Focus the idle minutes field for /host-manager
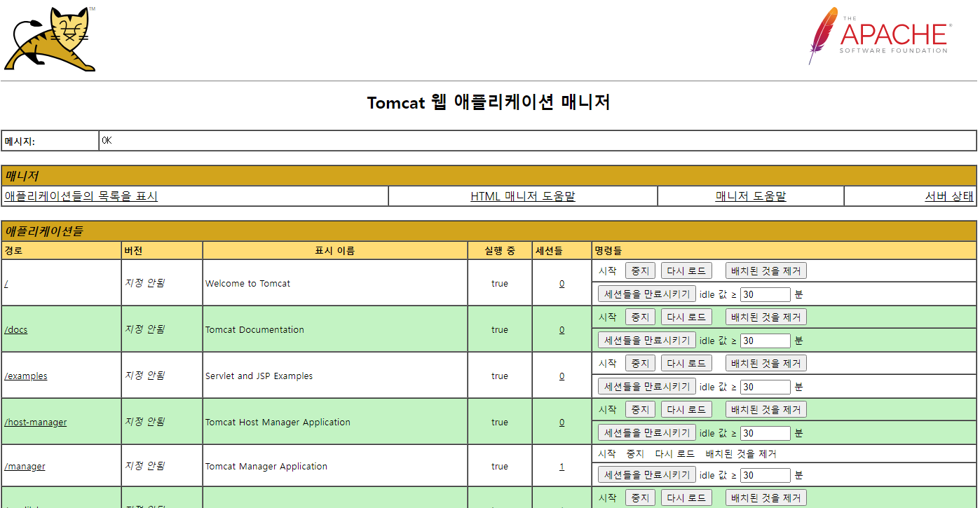The width and height of the screenshot is (980, 508). point(765,433)
